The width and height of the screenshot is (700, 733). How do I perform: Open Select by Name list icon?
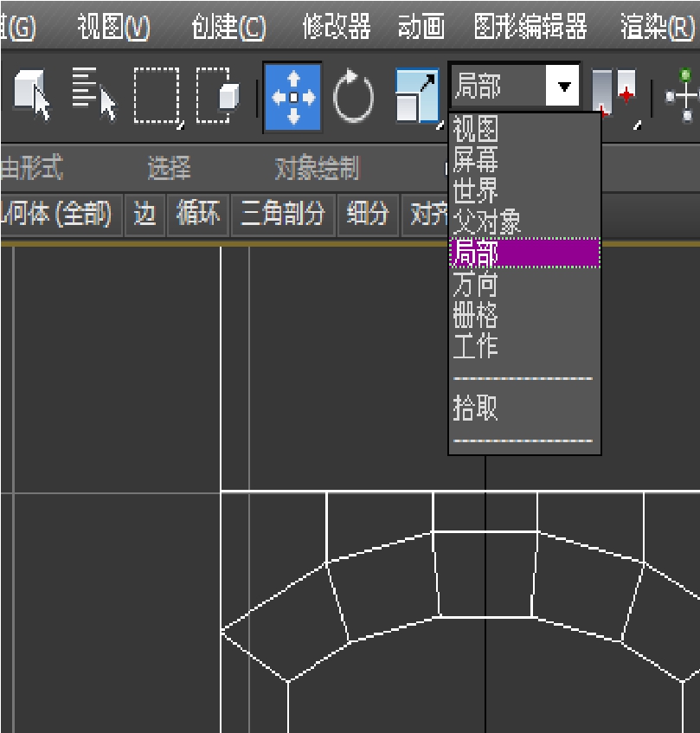(x=94, y=96)
